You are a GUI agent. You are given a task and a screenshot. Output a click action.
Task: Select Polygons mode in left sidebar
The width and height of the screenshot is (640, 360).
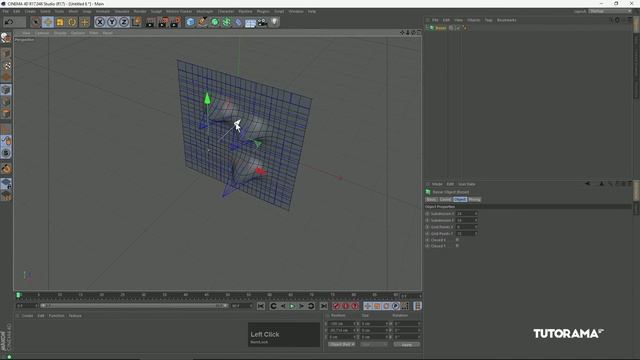pyautogui.click(x=6, y=113)
